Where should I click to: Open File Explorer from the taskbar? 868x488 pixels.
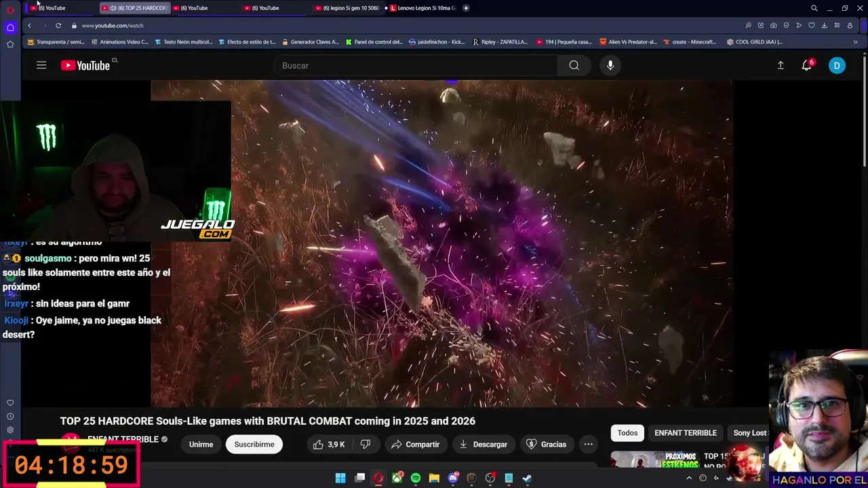[x=434, y=478]
